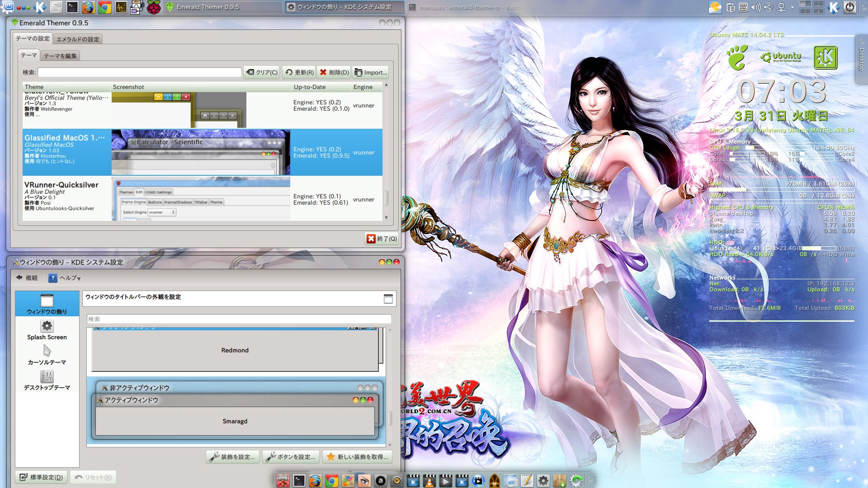Click the clipboard icon in system tray
This screenshot has width=868, height=488.
pos(730,7)
